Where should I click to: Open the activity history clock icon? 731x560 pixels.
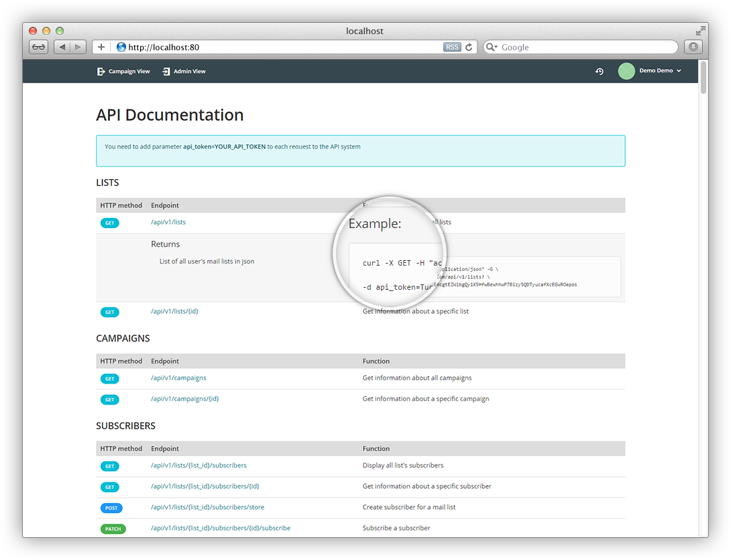click(600, 71)
